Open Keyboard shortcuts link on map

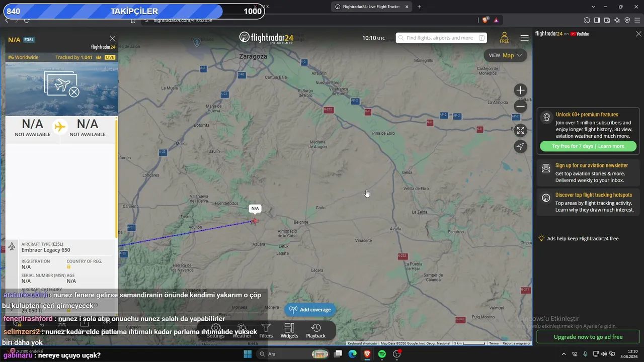point(362,343)
